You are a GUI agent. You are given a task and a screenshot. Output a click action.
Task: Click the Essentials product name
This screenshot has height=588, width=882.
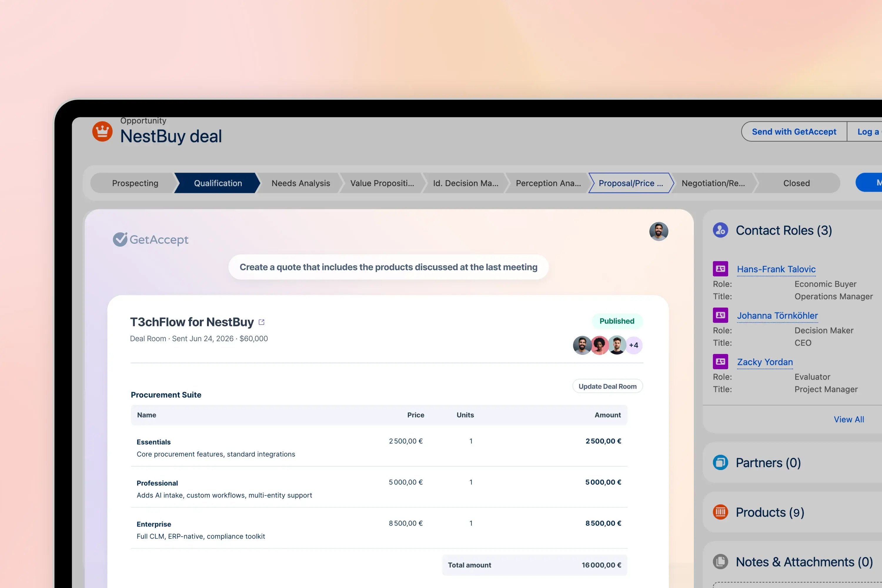click(x=154, y=442)
